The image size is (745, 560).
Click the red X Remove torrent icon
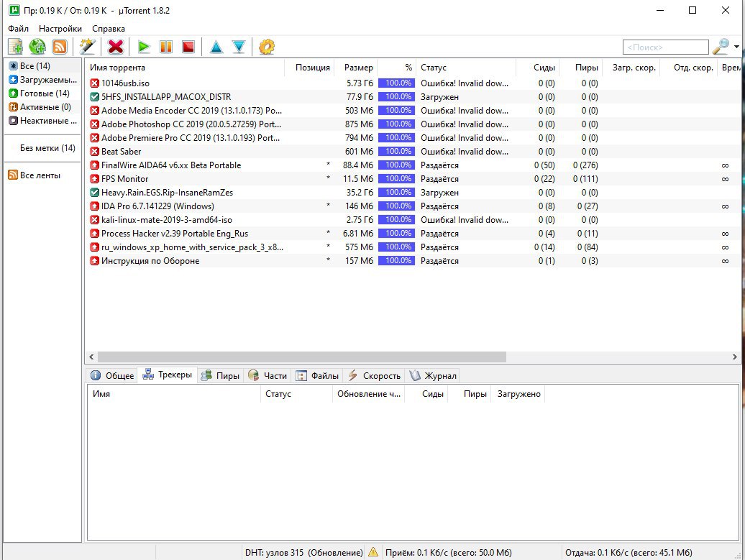(x=116, y=47)
